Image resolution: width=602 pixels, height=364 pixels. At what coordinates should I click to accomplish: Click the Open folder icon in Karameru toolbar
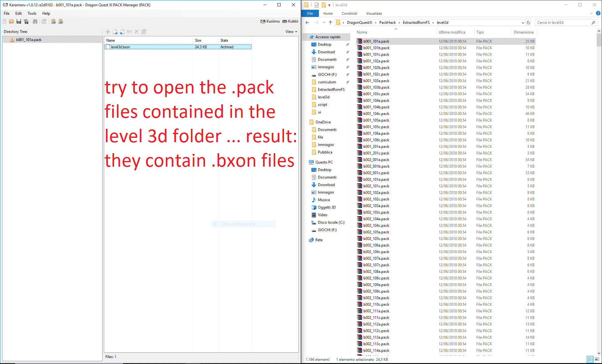click(x=12, y=21)
